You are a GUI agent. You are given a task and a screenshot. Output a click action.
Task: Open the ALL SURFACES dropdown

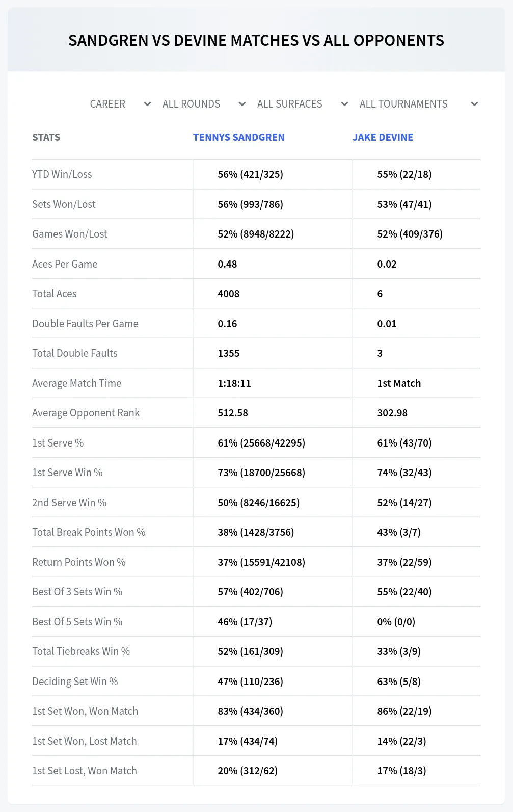point(303,104)
